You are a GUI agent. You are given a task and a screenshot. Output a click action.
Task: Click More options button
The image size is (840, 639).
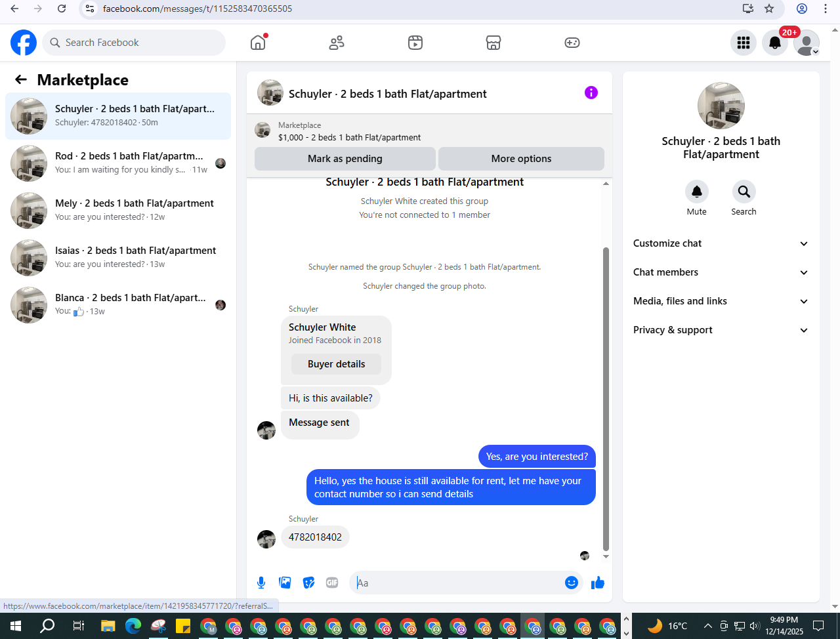tap(521, 159)
